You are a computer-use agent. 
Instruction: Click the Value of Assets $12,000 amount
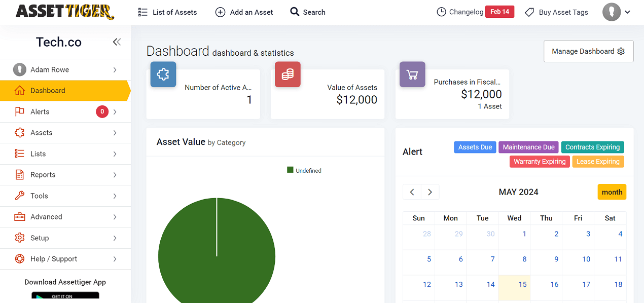(x=357, y=100)
